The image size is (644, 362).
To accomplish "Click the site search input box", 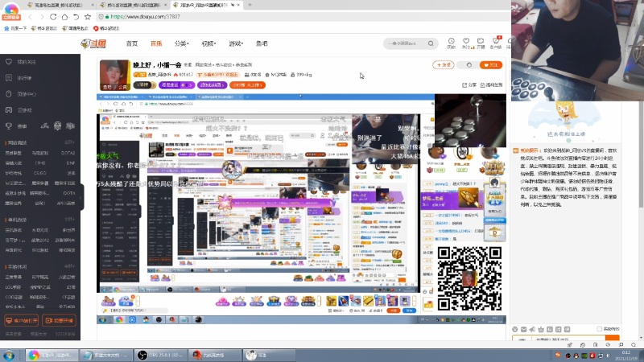I will pos(406,43).
